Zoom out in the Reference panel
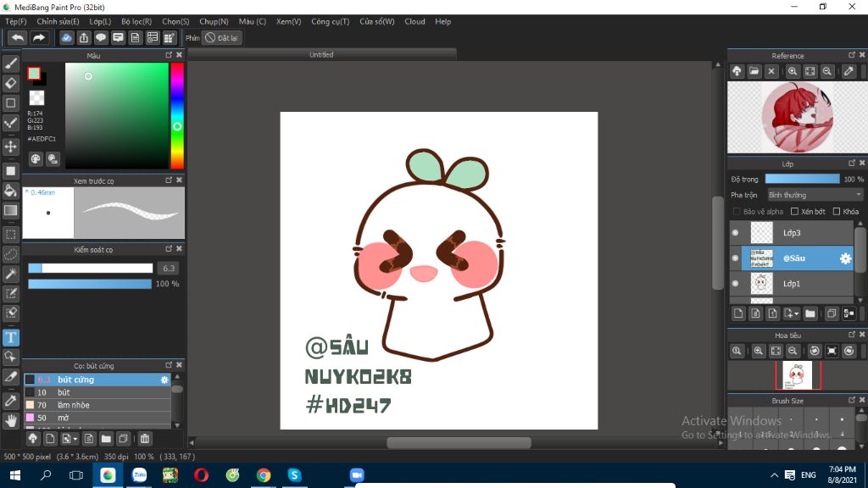This screenshot has width=868, height=488. tap(827, 71)
